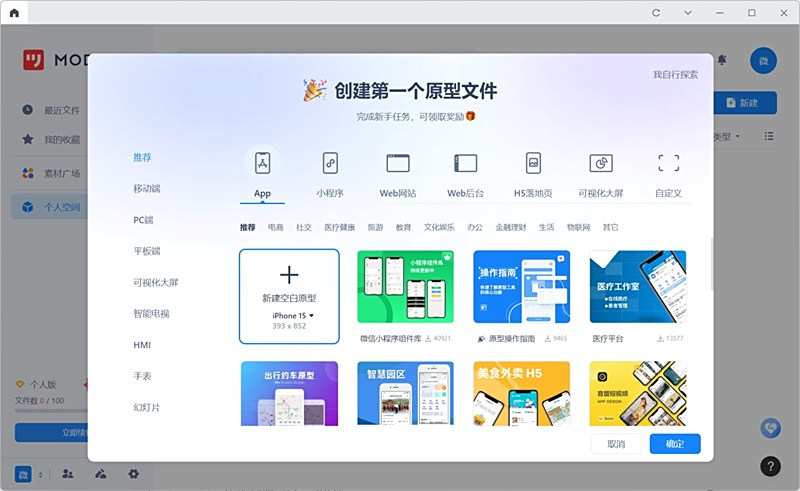The height and width of the screenshot is (491, 800).
Task: Click the 确定 confirm button
Action: [674, 444]
